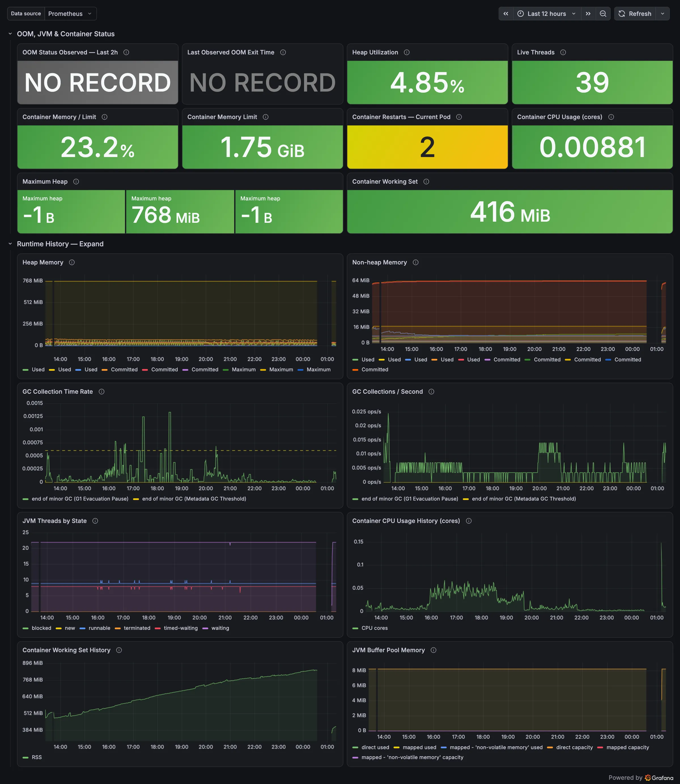Open Container Working Set History panel title
The image size is (680, 784).
(x=66, y=650)
